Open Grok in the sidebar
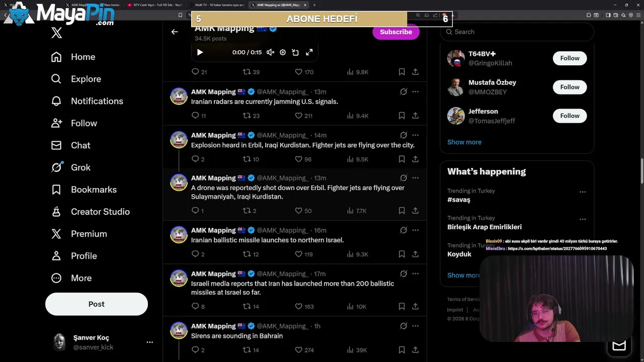Viewport: 644px width, 362px height. pyautogui.click(x=70, y=167)
